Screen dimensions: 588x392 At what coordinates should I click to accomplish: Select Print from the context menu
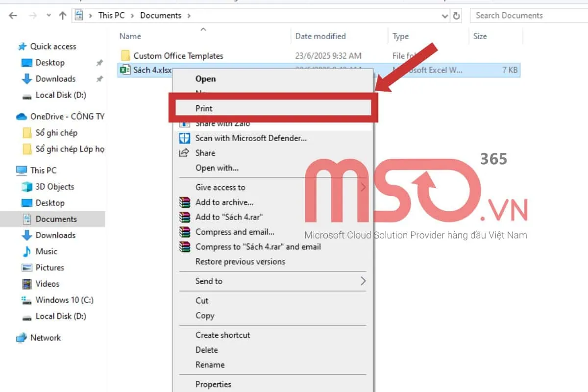[204, 108]
